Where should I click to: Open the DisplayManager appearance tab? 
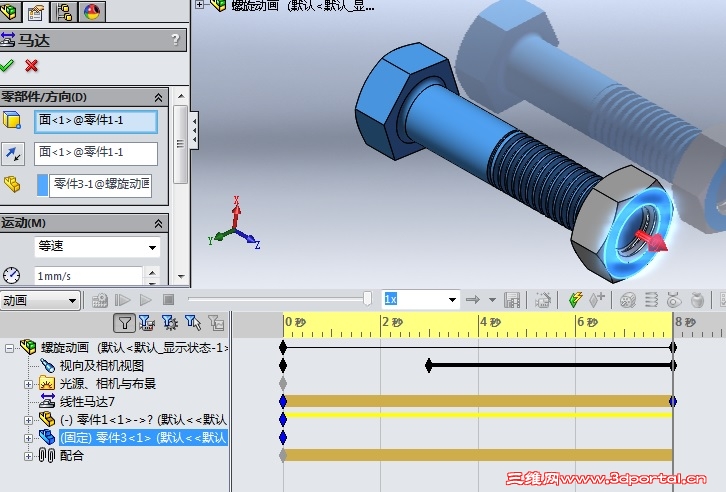[x=92, y=12]
